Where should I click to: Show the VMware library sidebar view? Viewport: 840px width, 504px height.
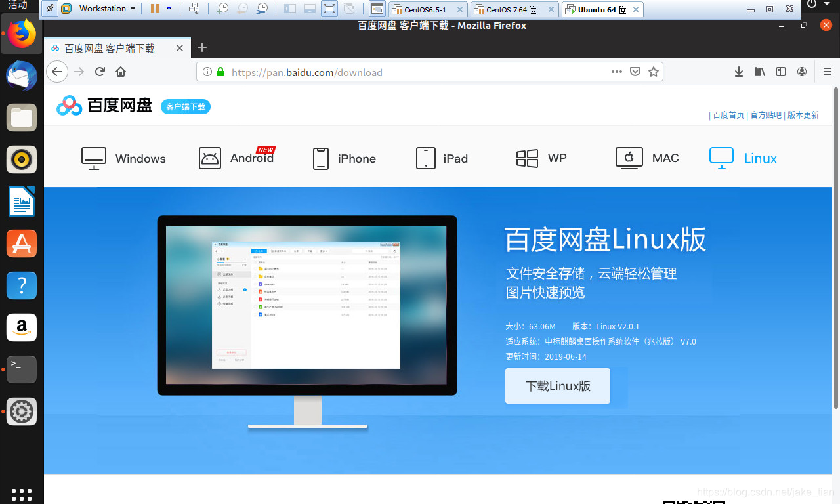(290, 9)
